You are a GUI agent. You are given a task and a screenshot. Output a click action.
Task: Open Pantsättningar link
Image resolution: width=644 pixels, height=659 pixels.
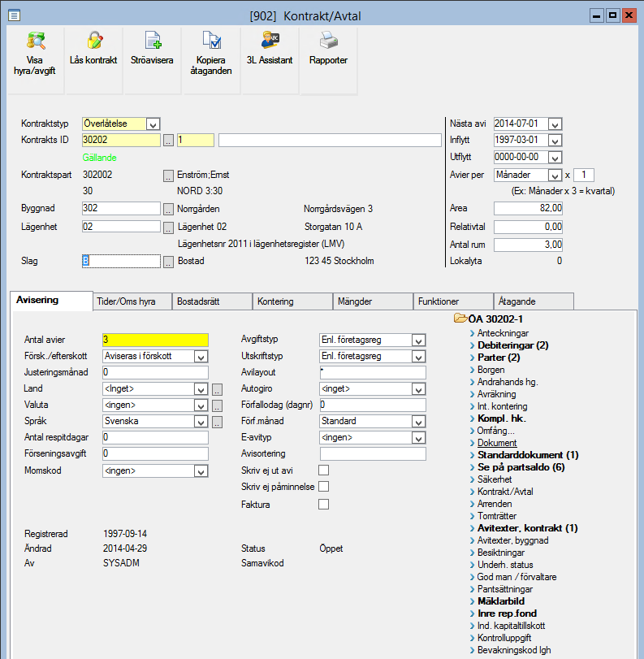(x=504, y=589)
